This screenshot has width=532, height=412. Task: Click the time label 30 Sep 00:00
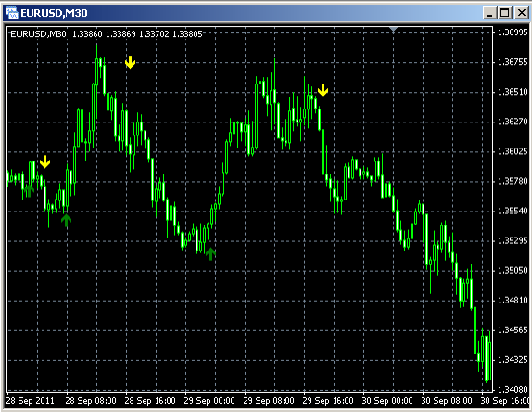(387, 401)
